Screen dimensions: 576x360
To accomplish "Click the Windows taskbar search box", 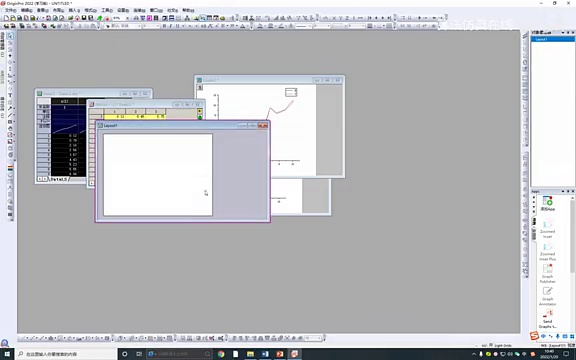I will coord(66,354).
